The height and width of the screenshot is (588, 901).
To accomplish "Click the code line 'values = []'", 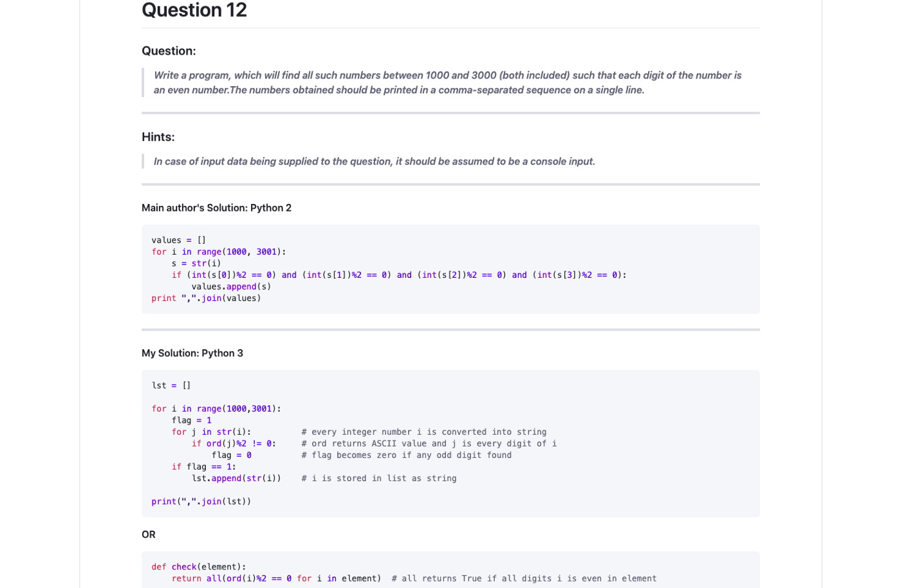I will pos(179,240).
